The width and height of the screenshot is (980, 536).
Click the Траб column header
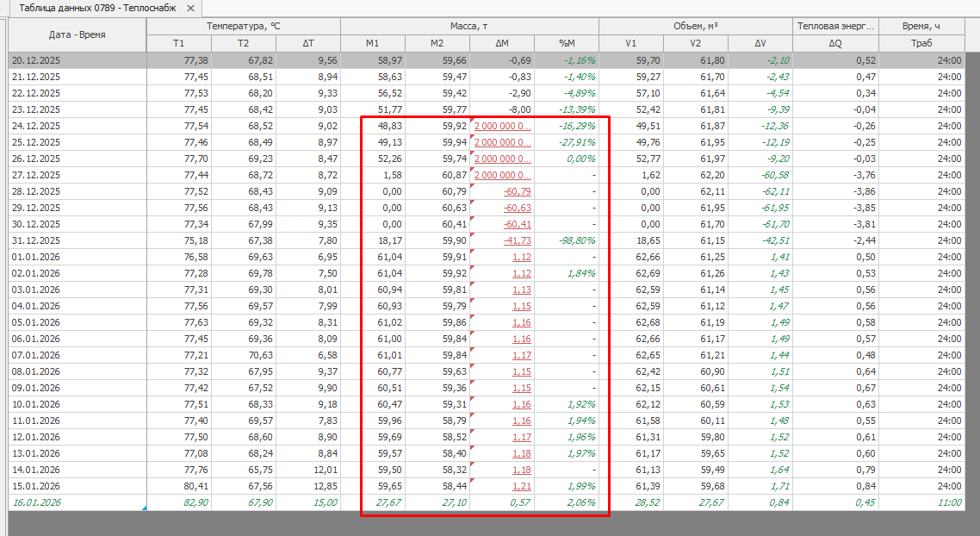click(x=921, y=44)
